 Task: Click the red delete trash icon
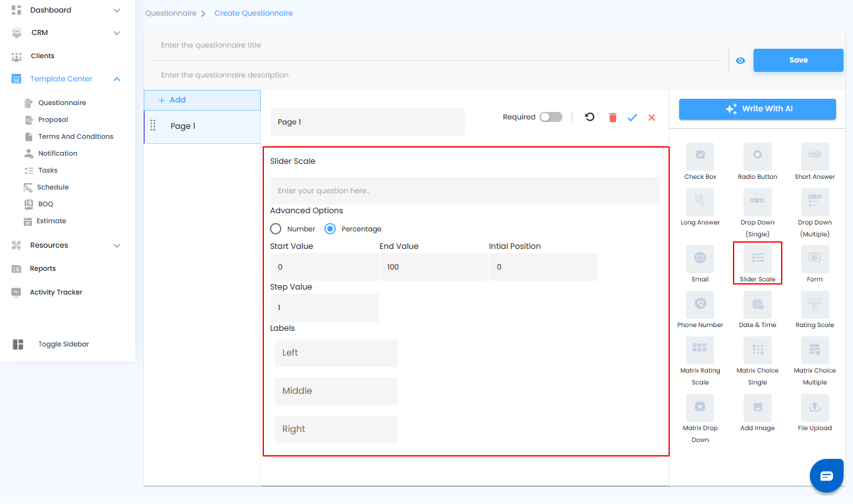tap(612, 118)
